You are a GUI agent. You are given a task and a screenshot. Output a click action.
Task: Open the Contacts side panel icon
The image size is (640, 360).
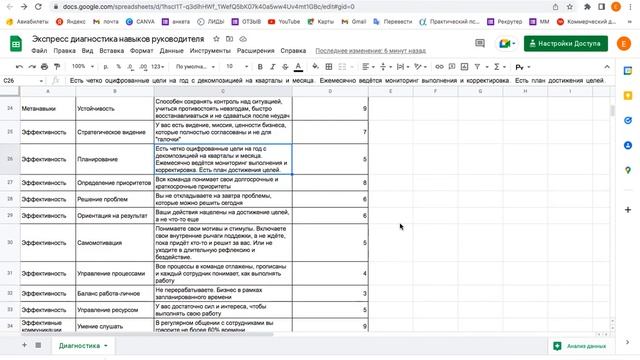click(628, 145)
